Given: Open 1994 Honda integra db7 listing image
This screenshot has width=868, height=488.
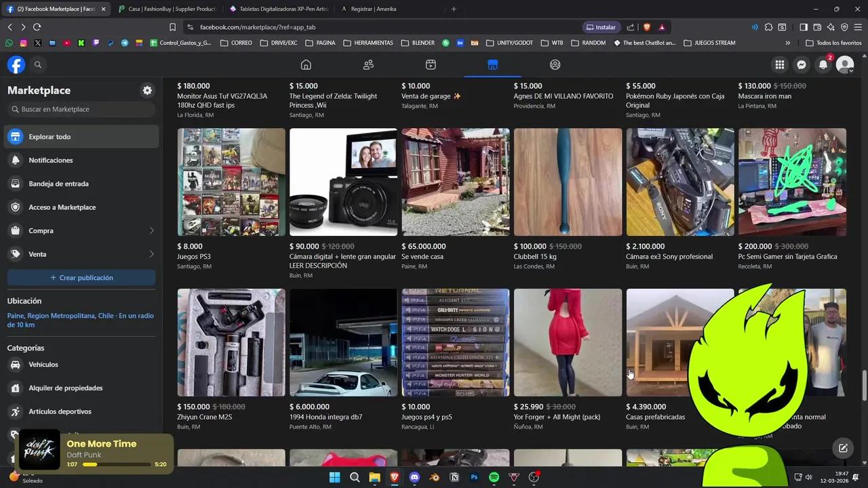Looking at the screenshot, I should (x=343, y=342).
